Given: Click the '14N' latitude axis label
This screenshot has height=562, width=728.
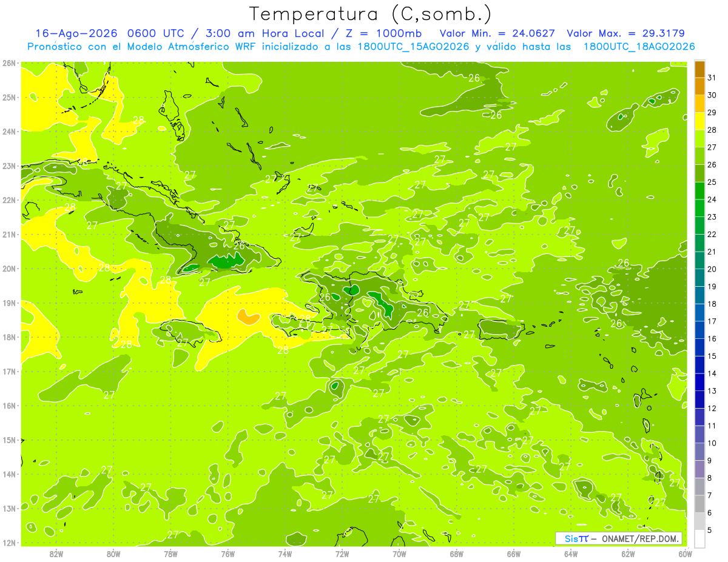Looking at the screenshot, I should 8,474.
